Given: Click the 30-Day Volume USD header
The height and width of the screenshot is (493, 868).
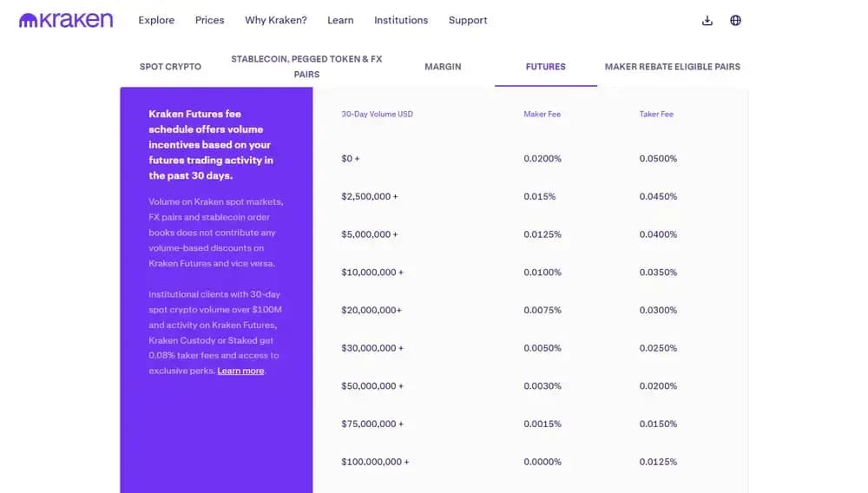Looking at the screenshot, I should point(378,115).
